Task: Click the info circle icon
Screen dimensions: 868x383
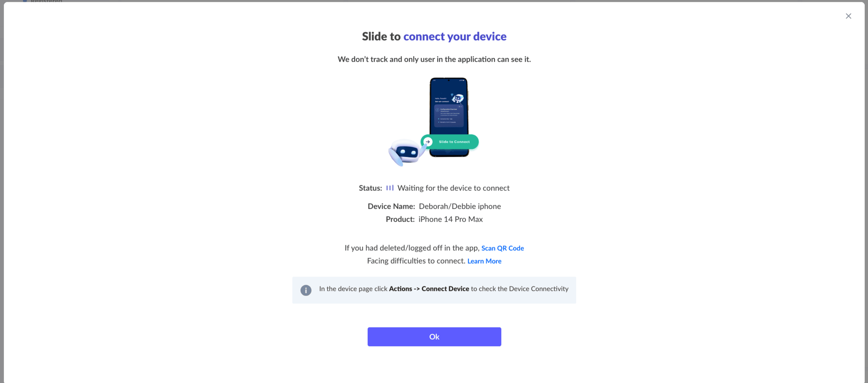Action: (306, 290)
